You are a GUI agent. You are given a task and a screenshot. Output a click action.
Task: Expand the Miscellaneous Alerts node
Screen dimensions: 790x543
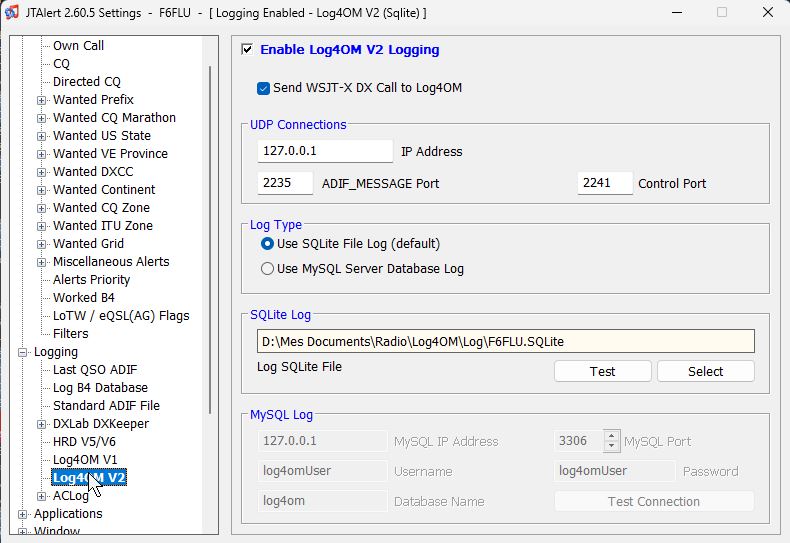(x=42, y=262)
